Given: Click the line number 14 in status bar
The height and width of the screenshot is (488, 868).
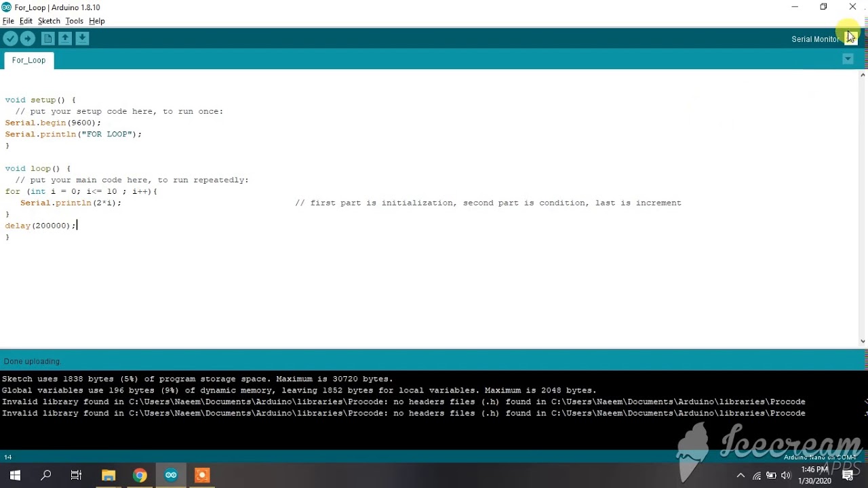Looking at the screenshot, I should [x=8, y=457].
